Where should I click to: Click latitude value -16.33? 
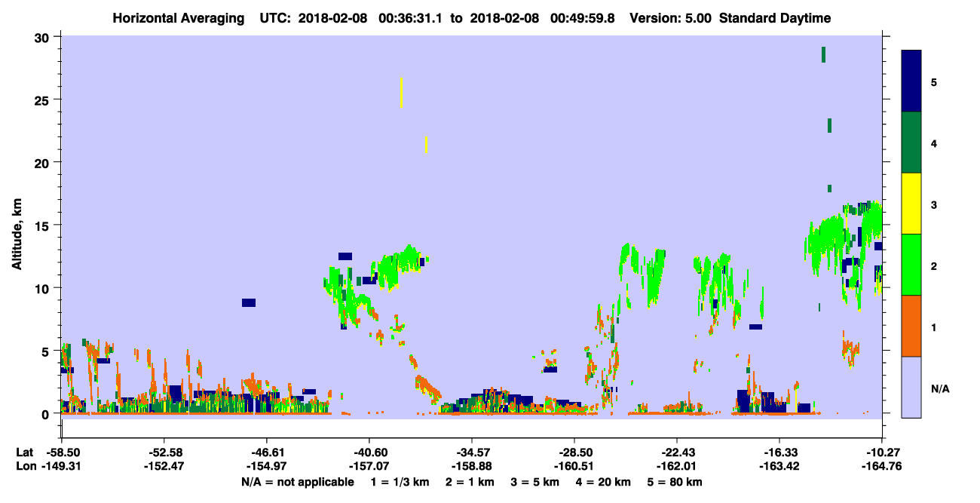click(x=779, y=452)
